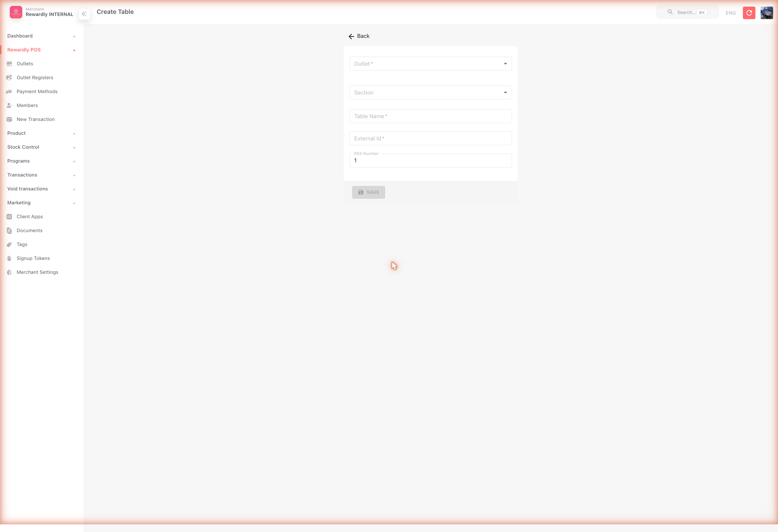Collapse the Rewardly POS section arrow
778x532 pixels.
point(74,50)
